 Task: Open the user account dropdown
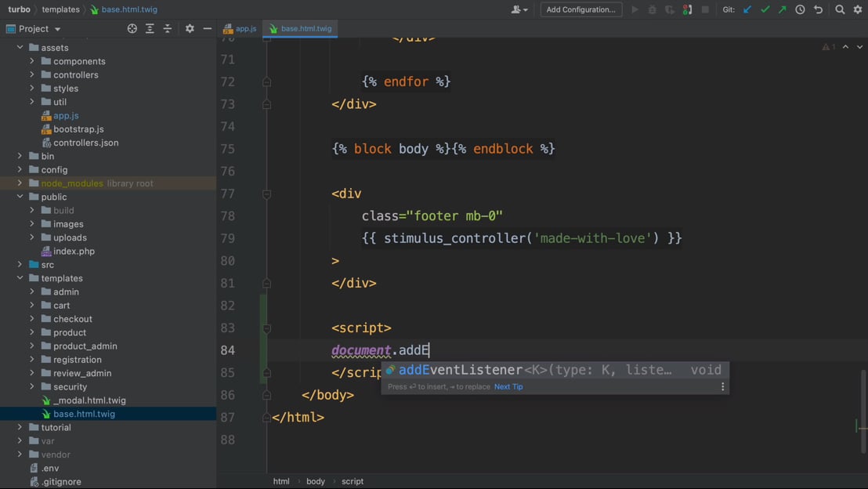(x=519, y=9)
